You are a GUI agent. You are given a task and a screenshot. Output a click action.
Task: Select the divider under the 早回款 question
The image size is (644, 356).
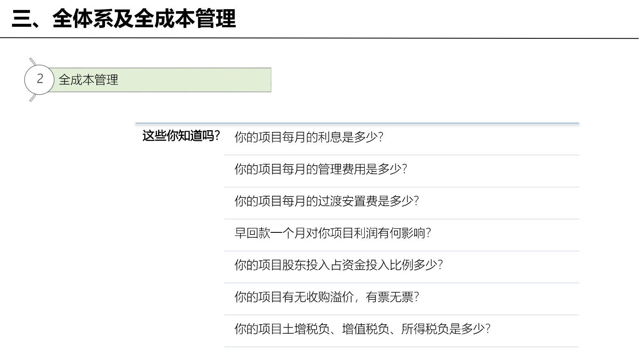coord(401,251)
